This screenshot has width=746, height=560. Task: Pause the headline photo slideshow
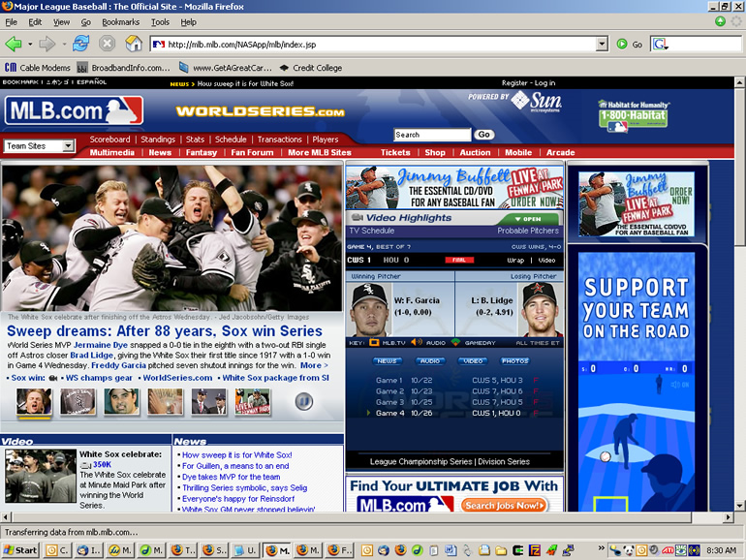[x=303, y=401]
